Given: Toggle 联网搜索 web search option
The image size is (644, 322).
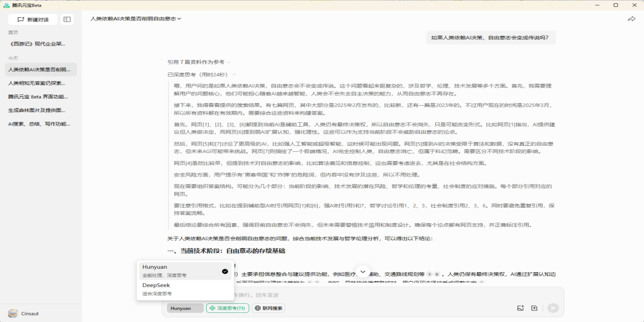Looking at the screenshot, I should (269, 308).
